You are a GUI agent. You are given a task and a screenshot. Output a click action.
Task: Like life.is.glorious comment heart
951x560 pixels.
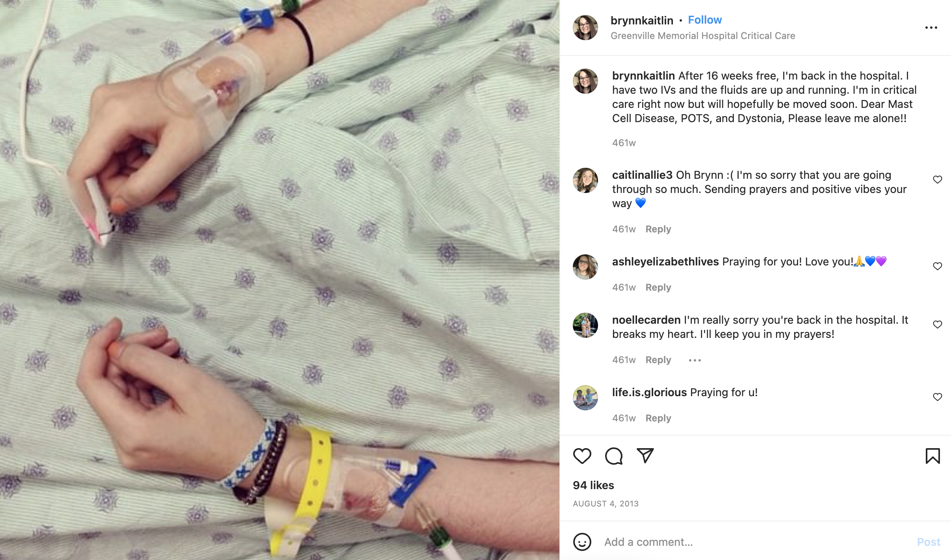coord(938,397)
